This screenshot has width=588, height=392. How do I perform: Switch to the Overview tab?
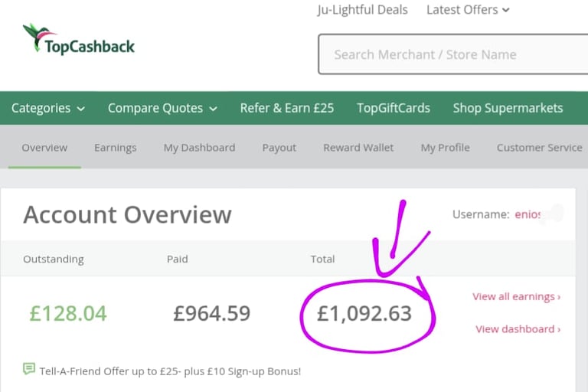(44, 148)
